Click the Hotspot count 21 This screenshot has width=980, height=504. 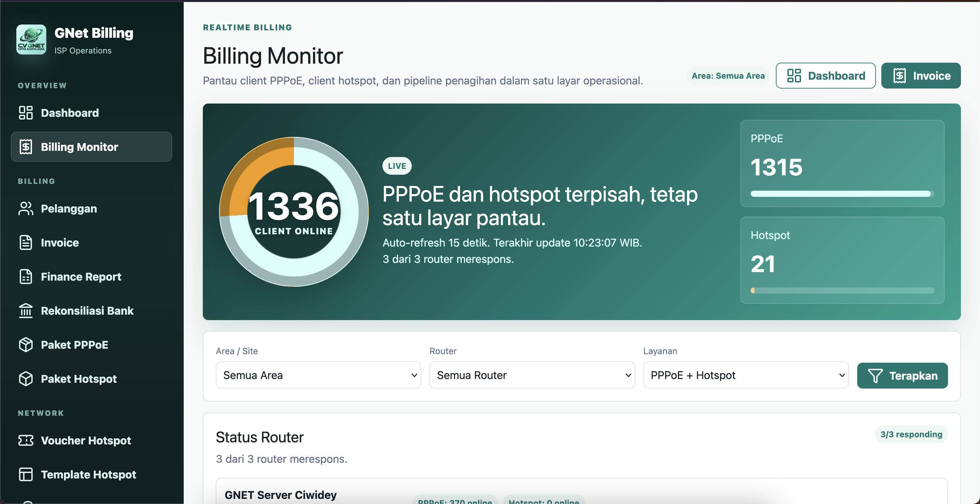[x=763, y=264]
